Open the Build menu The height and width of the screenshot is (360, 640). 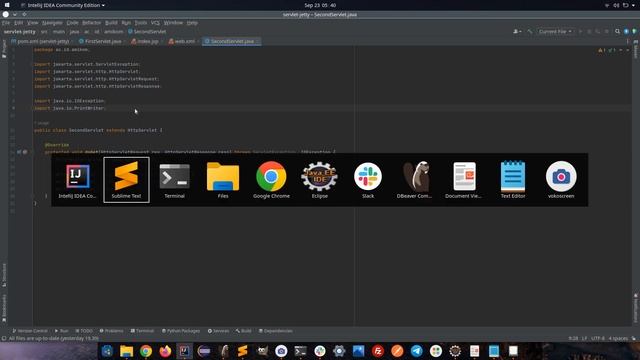click(x=111, y=23)
